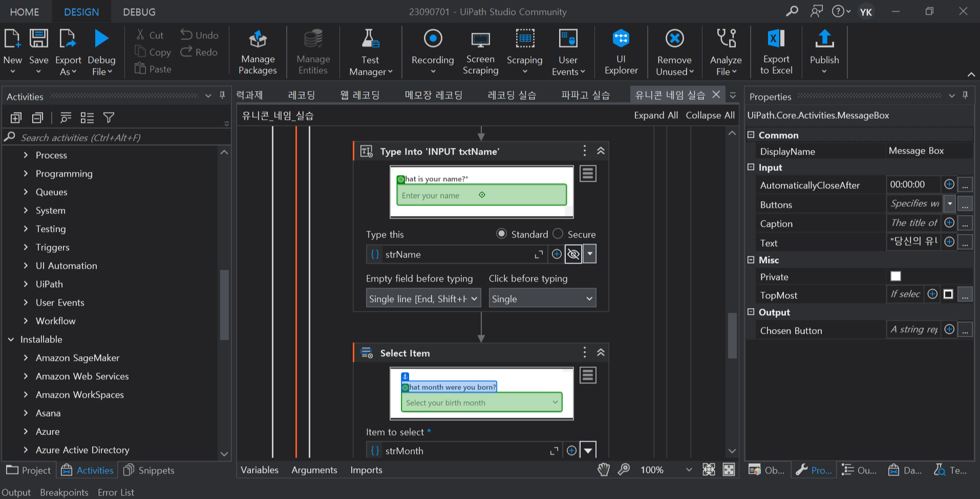Collapse the Installable category
The height and width of the screenshot is (499, 980).
point(11,339)
